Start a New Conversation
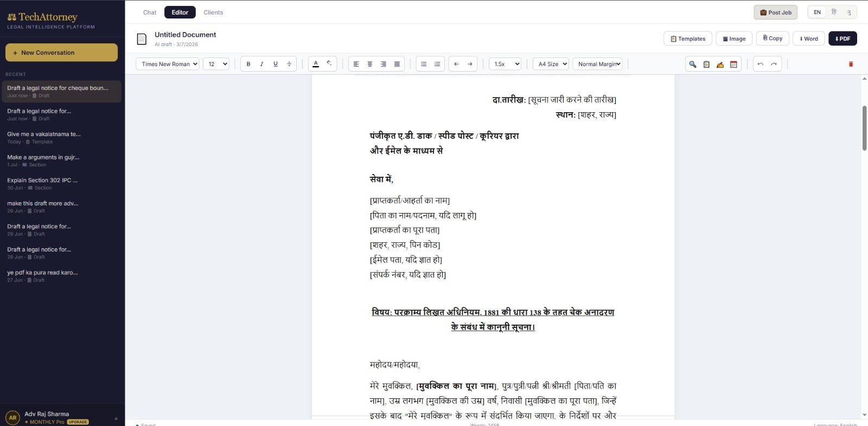 tap(61, 53)
